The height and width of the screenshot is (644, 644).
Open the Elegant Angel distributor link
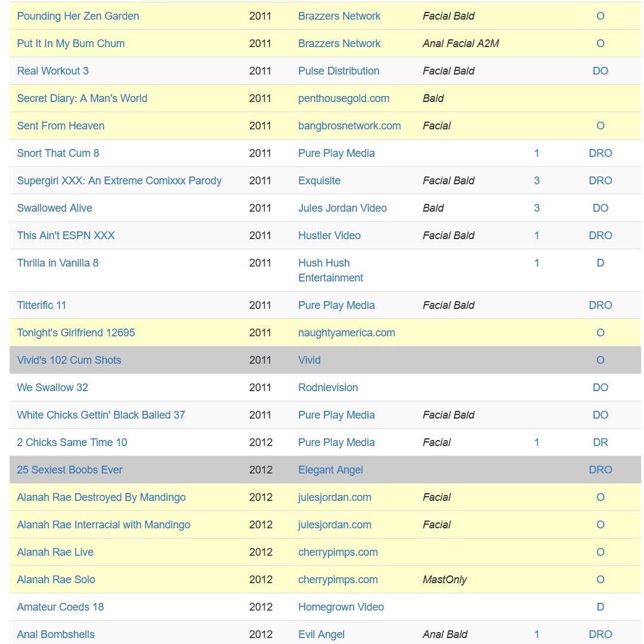point(330,470)
